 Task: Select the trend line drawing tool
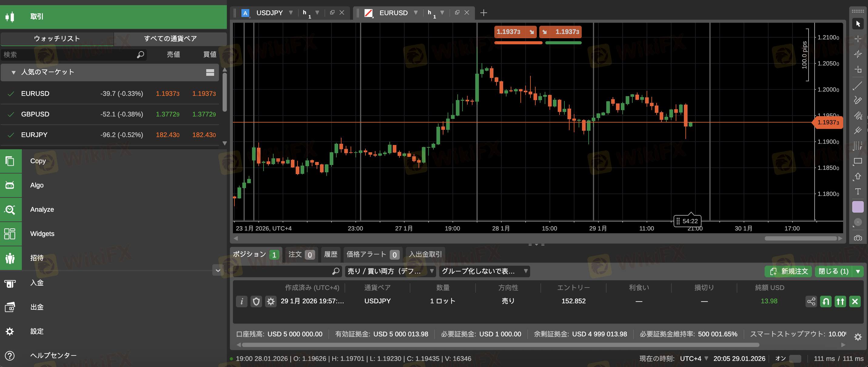(x=858, y=86)
